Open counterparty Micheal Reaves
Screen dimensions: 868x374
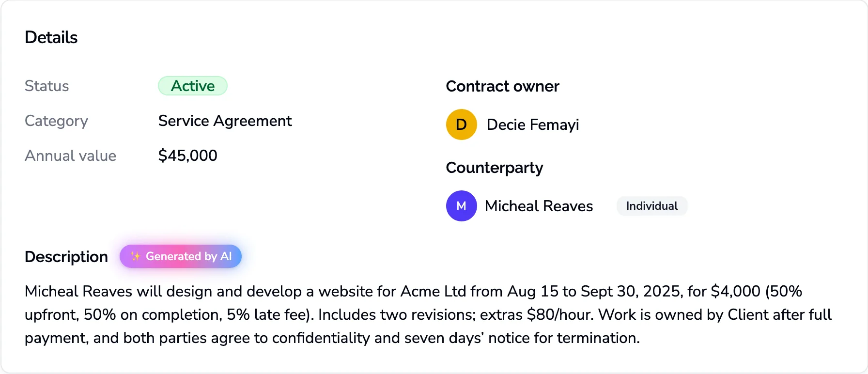click(539, 206)
